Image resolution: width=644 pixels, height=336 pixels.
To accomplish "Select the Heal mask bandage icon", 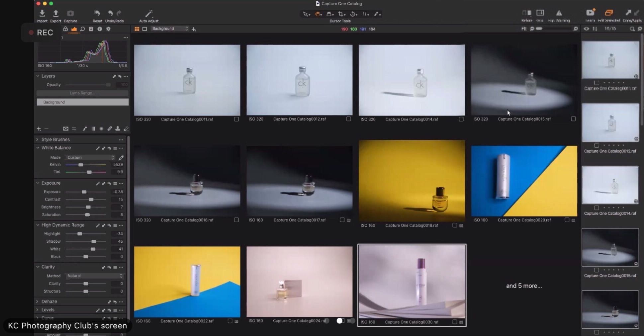I will 110,129.
